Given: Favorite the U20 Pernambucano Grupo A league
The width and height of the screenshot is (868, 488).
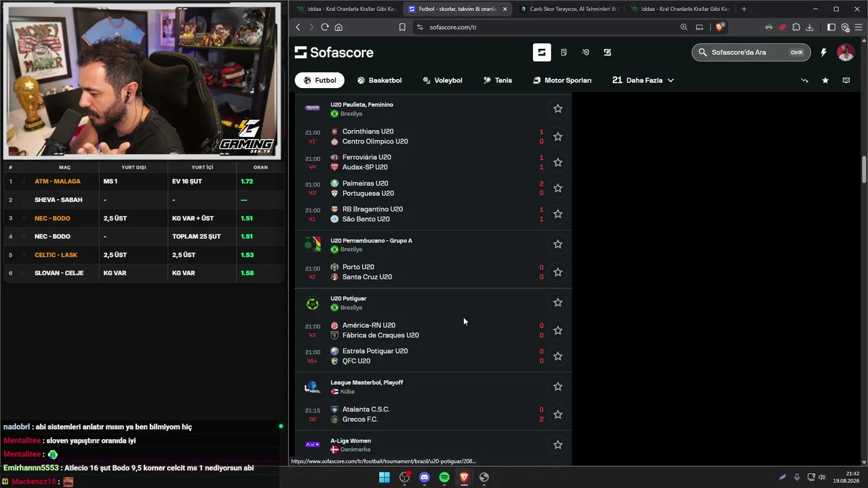Looking at the screenshot, I should 557,244.
